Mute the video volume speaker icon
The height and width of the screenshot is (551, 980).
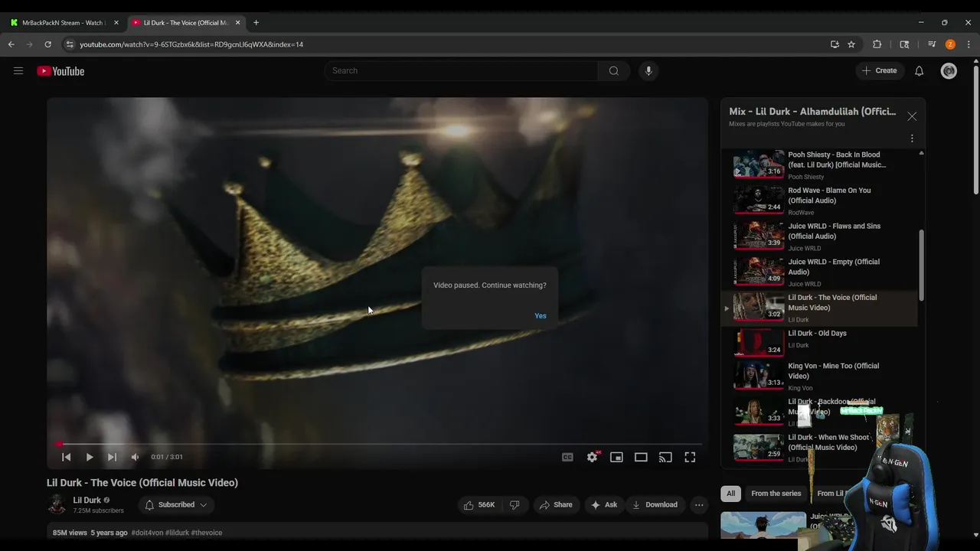point(136,457)
